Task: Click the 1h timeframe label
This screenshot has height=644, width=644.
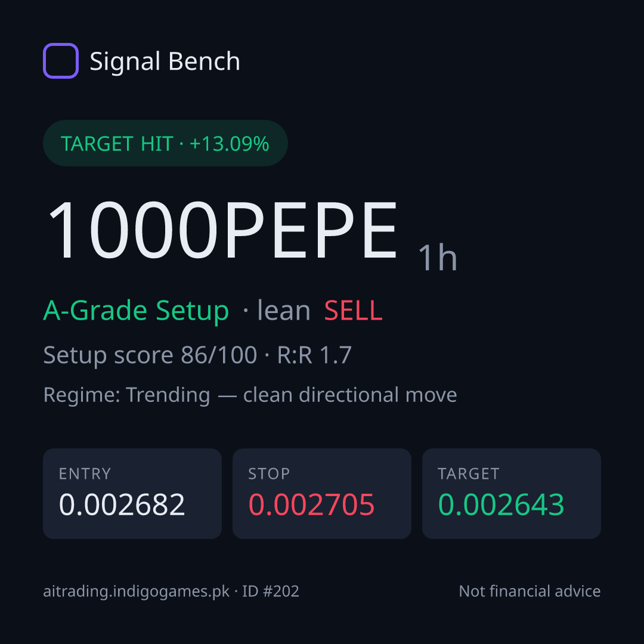Action: [438, 258]
